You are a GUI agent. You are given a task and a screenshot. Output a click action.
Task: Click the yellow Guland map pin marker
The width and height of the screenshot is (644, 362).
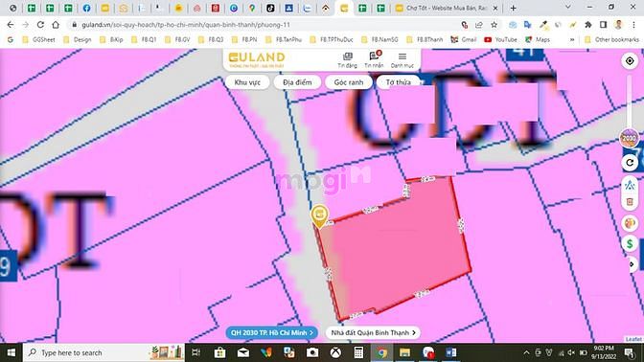point(319,215)
